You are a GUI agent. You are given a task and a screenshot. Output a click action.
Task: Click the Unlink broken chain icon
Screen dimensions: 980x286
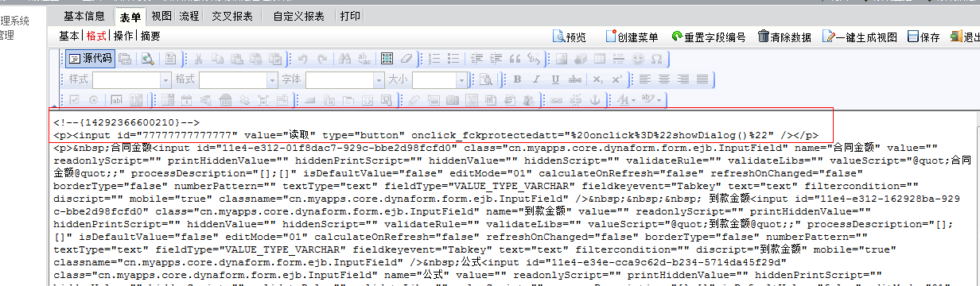(575, 100)
